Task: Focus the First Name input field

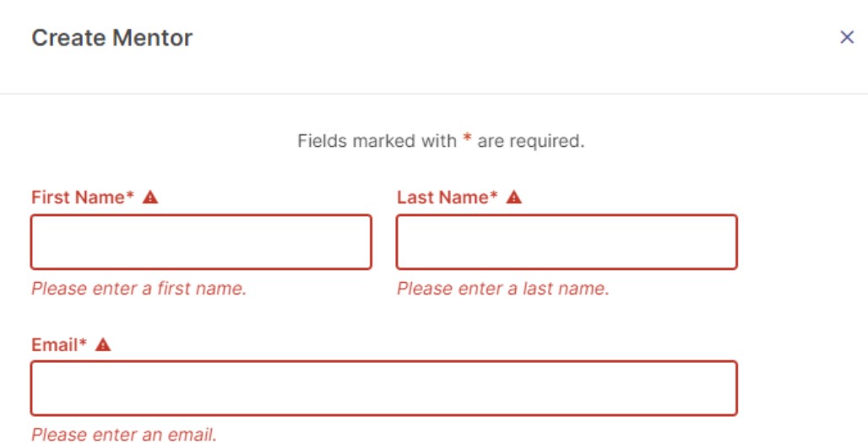Action: click(x=201, y=242)
